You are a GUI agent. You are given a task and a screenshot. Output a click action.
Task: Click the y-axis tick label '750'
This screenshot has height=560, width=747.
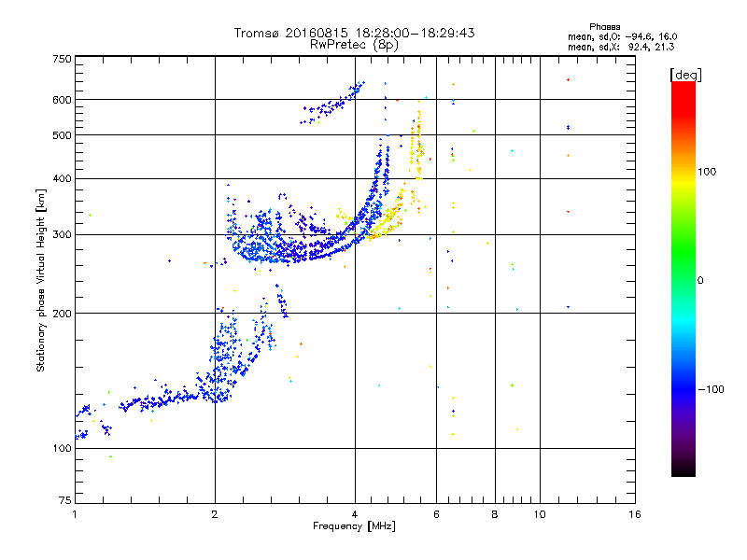click(x=62, y=59)
